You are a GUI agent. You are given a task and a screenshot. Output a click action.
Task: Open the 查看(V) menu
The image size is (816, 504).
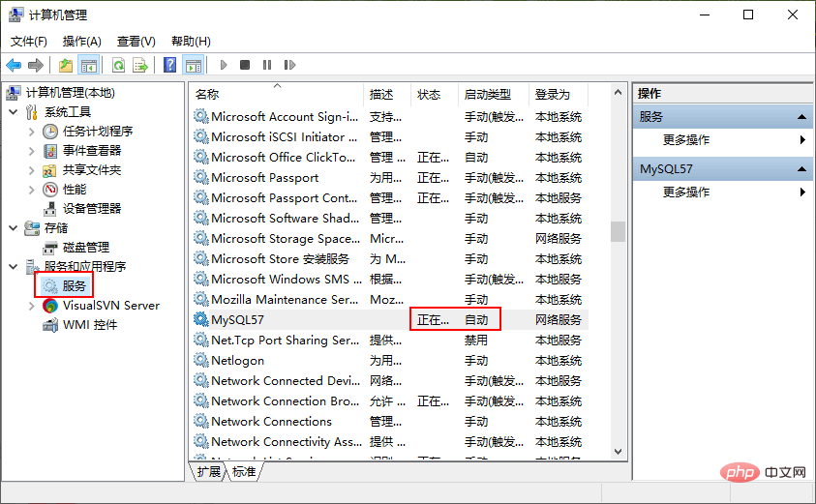(136, 41)
